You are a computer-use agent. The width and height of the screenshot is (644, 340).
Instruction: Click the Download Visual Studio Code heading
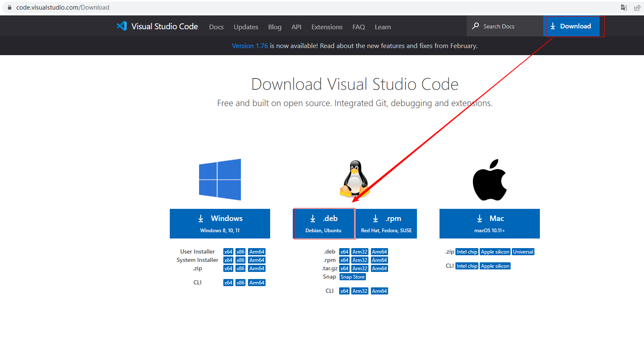[x=355, y=84]
